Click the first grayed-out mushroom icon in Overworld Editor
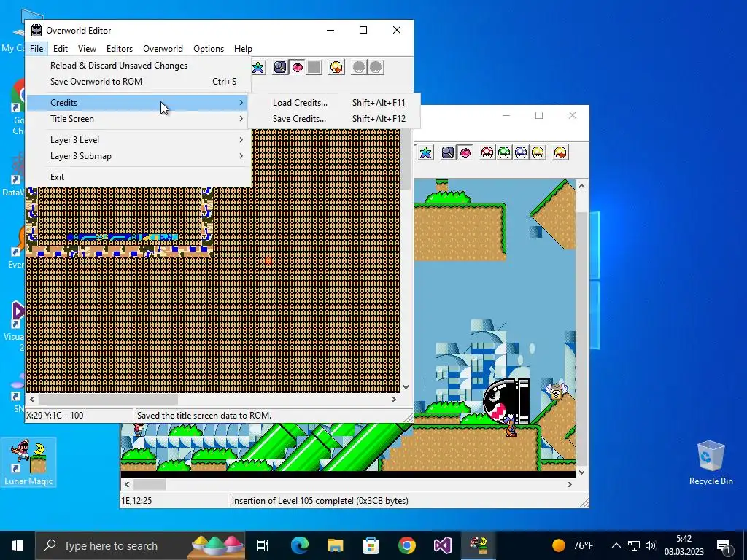 pyautogui.click(x=359, y=67)
